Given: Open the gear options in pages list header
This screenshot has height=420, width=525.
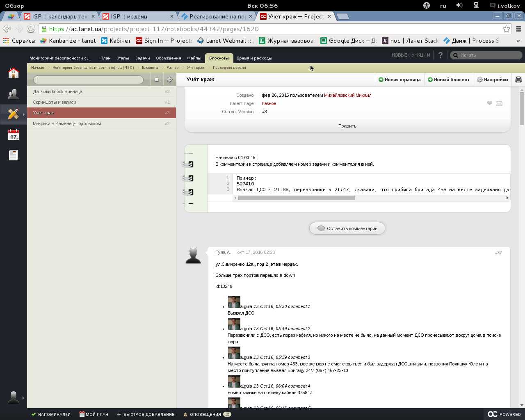Looking at the screenshot, I should point(170,80).
